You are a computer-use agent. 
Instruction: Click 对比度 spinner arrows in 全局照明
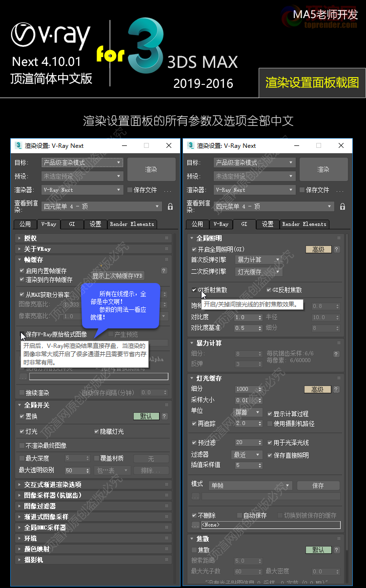pos(259,317)
